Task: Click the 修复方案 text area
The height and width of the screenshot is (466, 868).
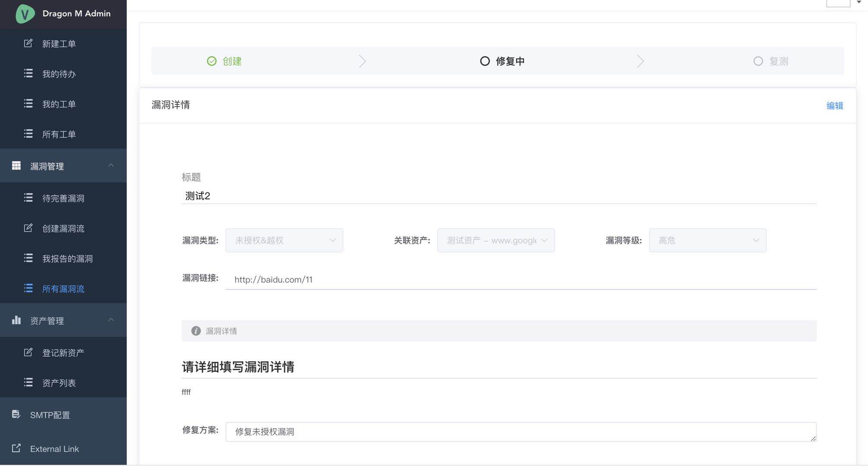Action: tap(520, 432)
